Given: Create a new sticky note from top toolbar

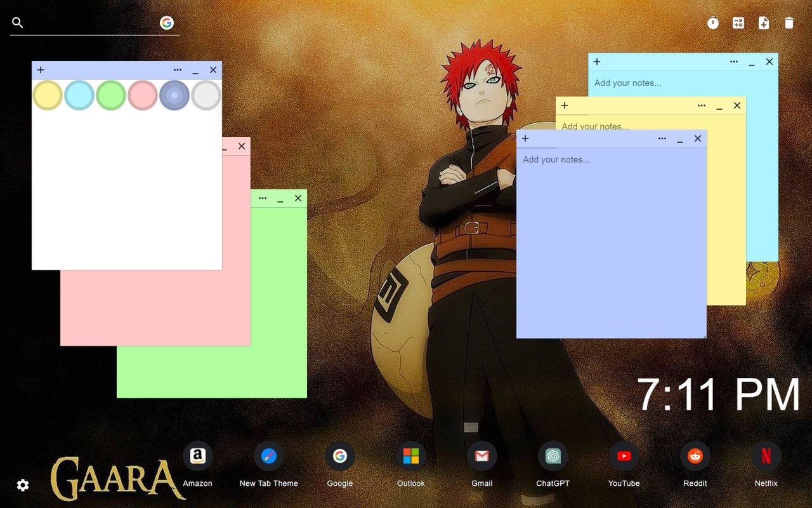Looking at the screenshot, I should [x=764, y=23].
